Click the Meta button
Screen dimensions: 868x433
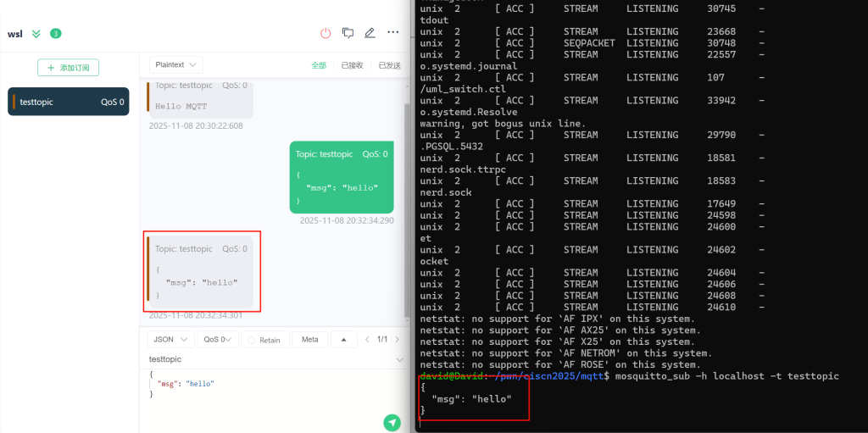click(309, 340)
